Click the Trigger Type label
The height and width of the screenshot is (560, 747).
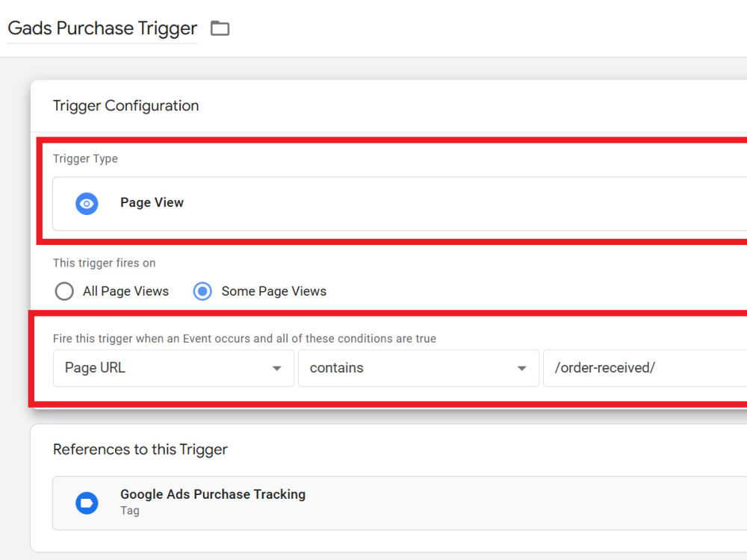point(85,158)
